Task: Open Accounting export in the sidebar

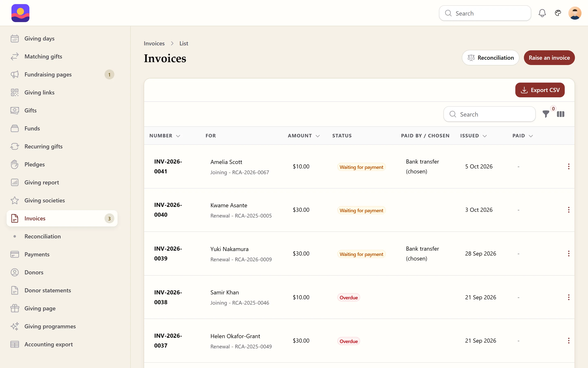Action: pos(62,344)
